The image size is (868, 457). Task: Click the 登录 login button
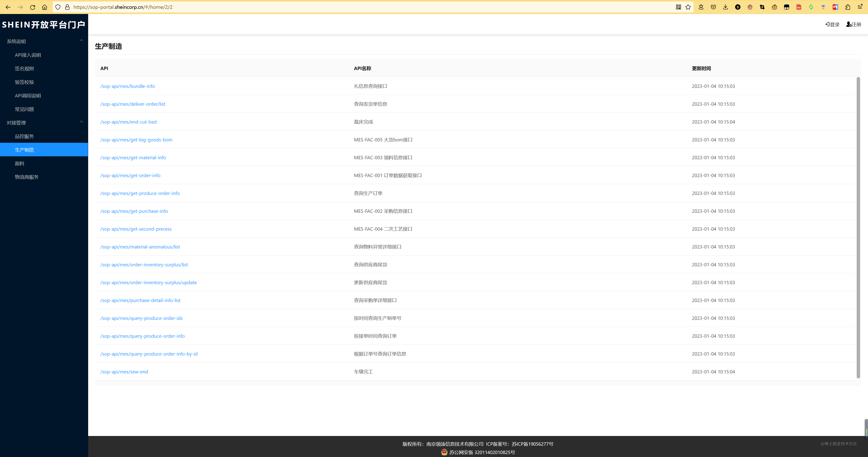point(832,24)
